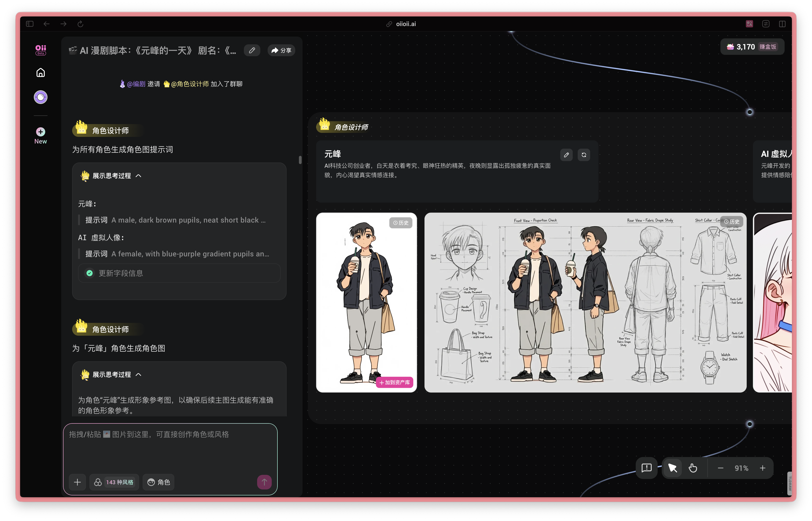Click the @角色设计师 mention link
The image size is (812, 521).
(186, 84)
